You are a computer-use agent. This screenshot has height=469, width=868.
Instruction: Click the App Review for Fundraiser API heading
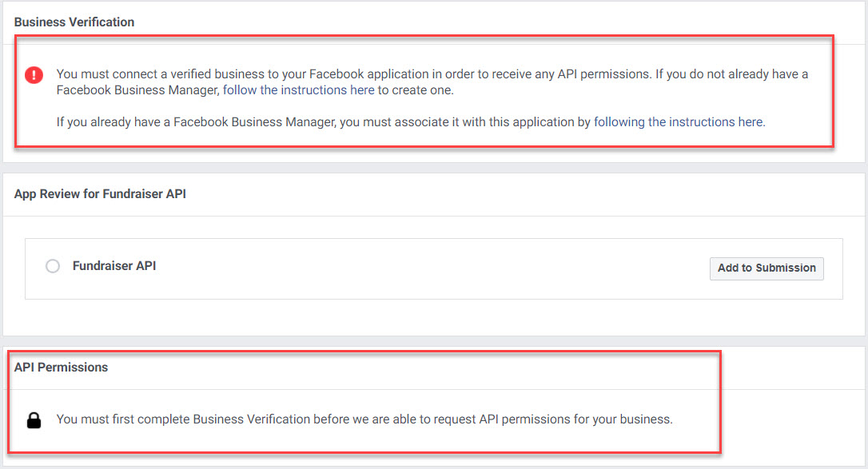point(100,194)
